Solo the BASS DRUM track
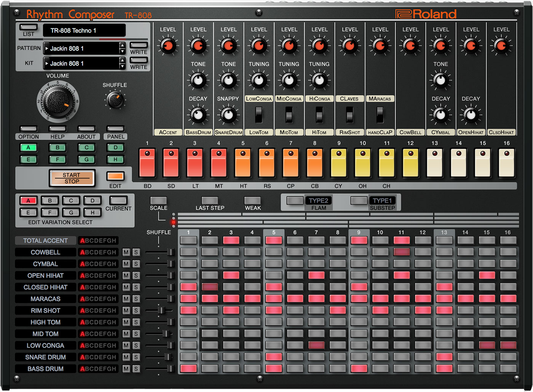This screenshot has height=392, width=533. tap(136, 369)
